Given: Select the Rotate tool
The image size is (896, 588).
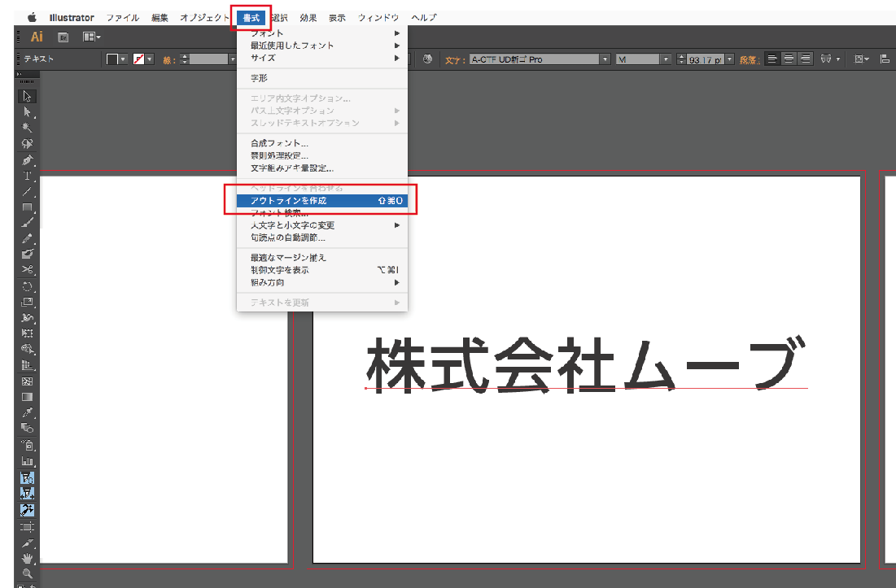Looking at the screenshot, I should click(27, 286).
